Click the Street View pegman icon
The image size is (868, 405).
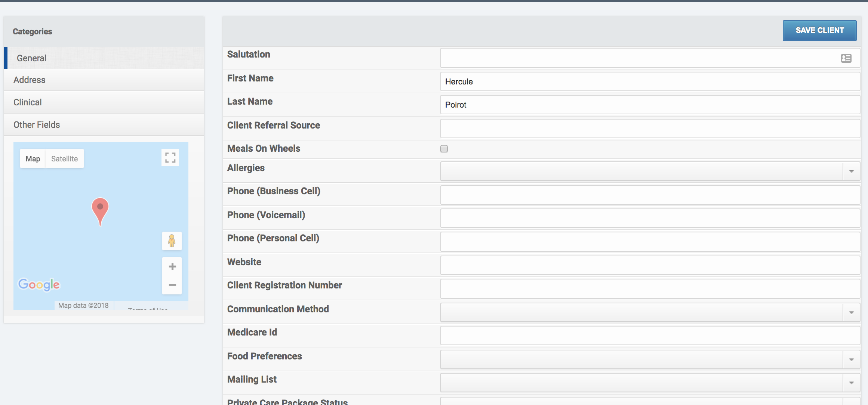172,241
